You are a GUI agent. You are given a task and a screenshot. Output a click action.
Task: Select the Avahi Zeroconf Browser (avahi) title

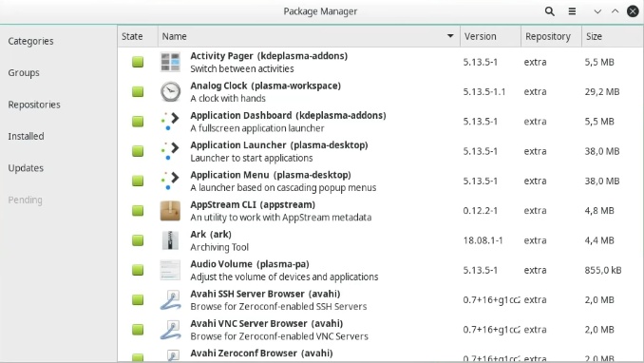[x=261, y=353]
